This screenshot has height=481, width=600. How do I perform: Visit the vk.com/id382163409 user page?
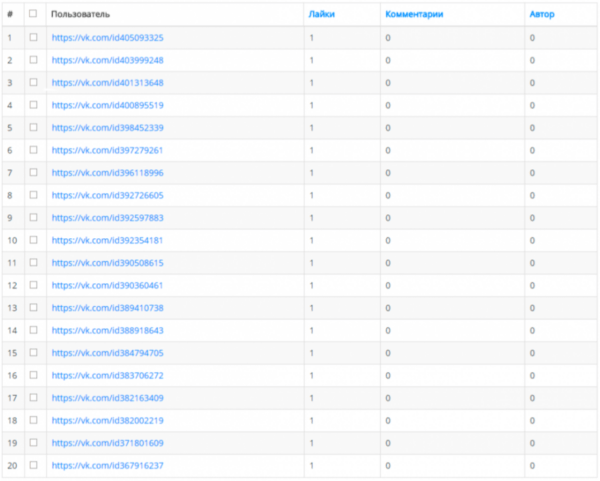[x=108, y=398]
